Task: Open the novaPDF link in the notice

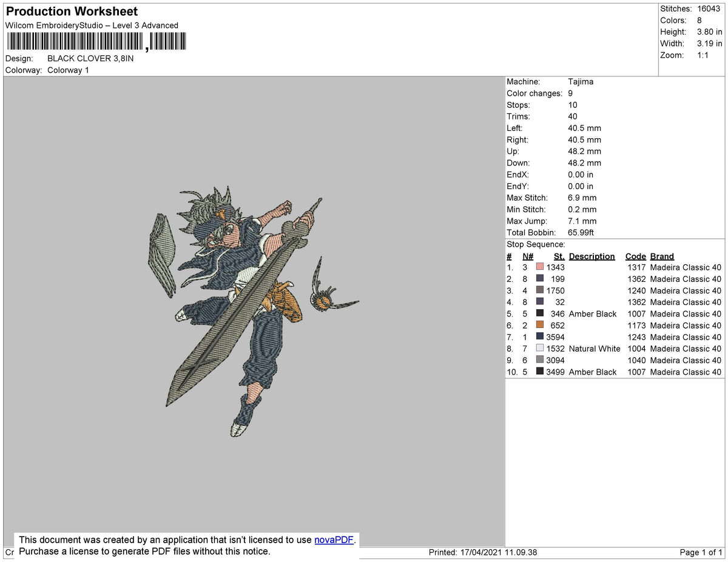Action: 334,540
